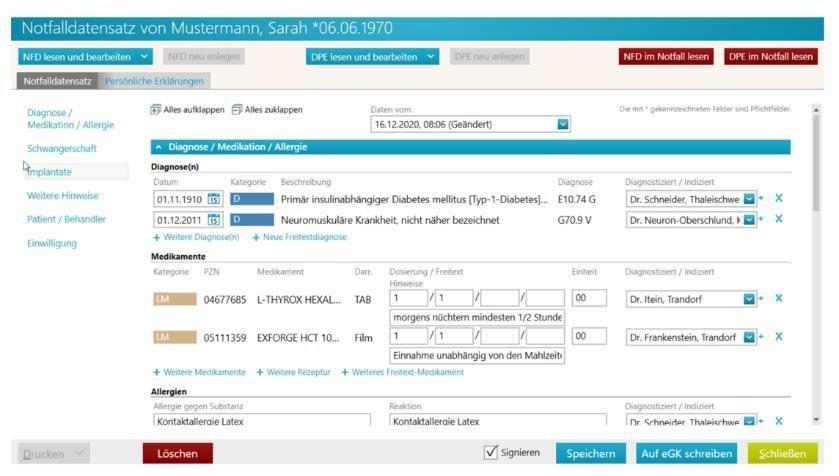Select Schwangerschaft in the left navigation

tap(62, 149)
